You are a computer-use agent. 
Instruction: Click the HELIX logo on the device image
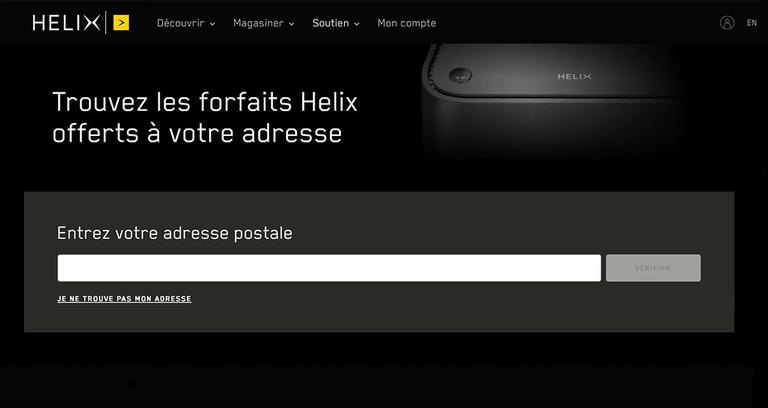coord(575,76)
